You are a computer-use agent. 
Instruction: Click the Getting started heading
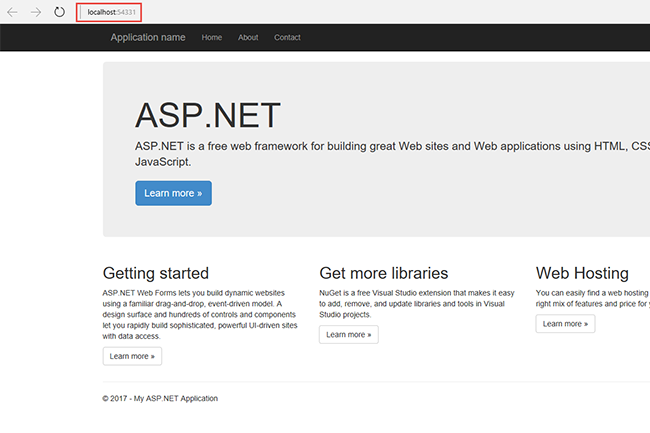click(x=156, y=273)
